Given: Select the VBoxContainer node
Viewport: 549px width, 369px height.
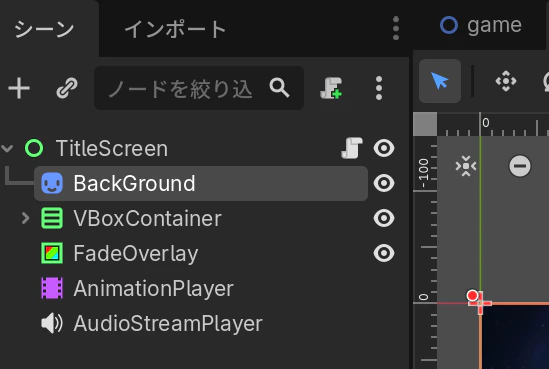Looking at the screenshot, I should coord(147,218).
